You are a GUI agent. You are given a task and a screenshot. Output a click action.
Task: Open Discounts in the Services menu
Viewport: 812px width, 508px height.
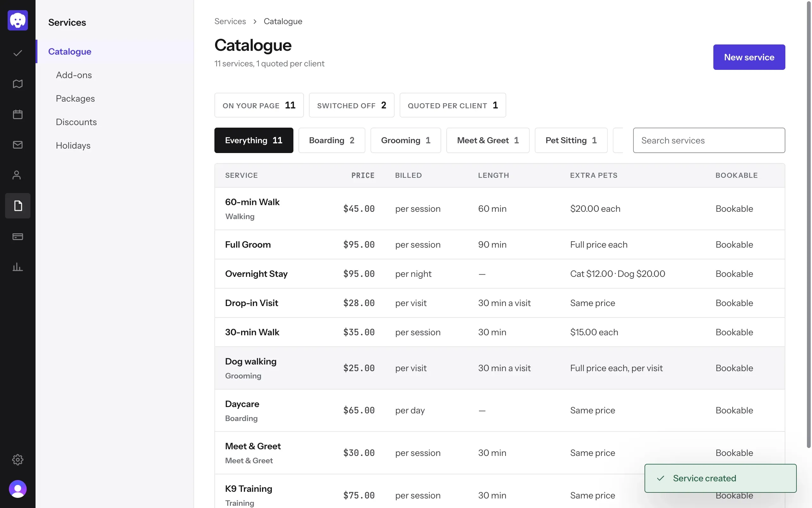pos(76,122)
